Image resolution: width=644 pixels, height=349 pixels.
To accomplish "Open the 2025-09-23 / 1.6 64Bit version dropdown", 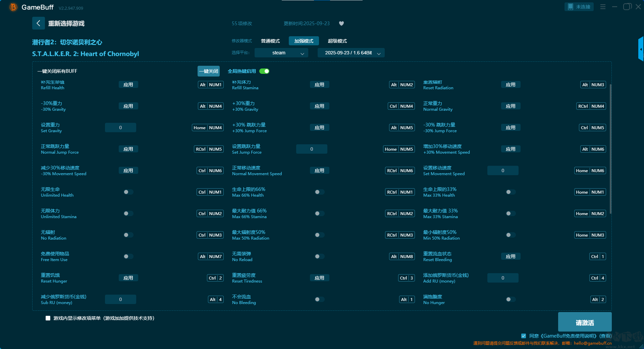I will 351,53.
